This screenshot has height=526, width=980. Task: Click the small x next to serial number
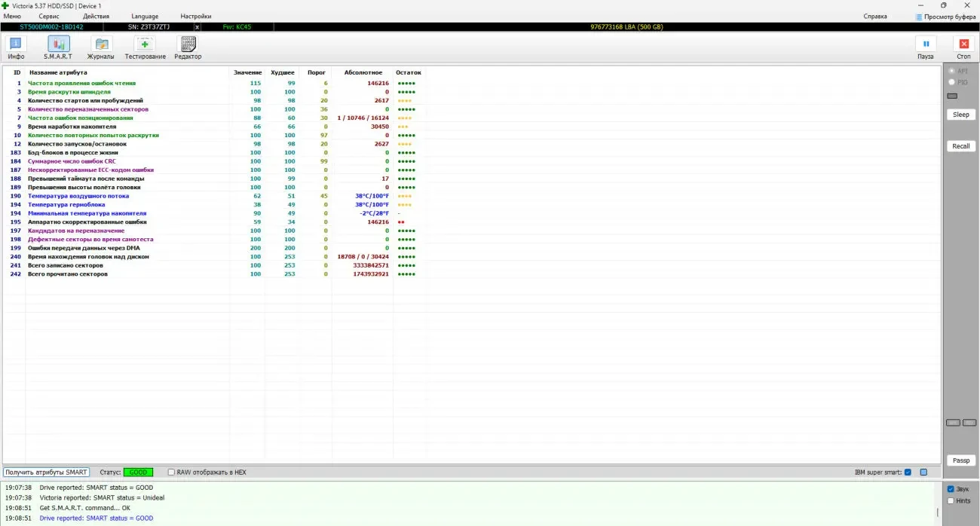click(x=198, y=27)
